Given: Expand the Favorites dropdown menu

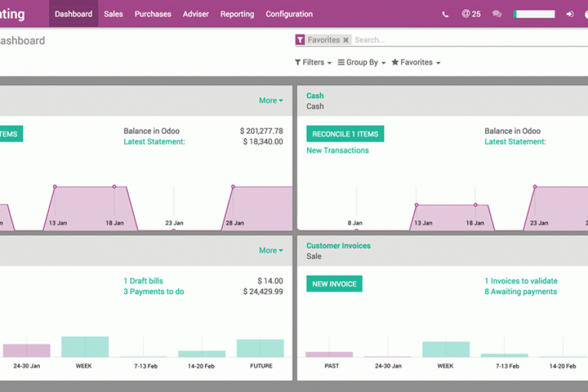Looking at the screenshot, I should [416, 63].
